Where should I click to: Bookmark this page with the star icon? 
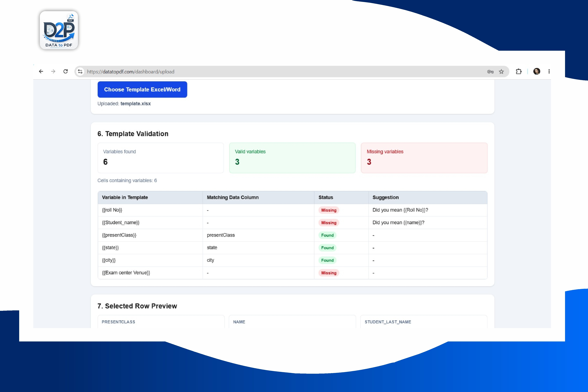click(501, 72)
